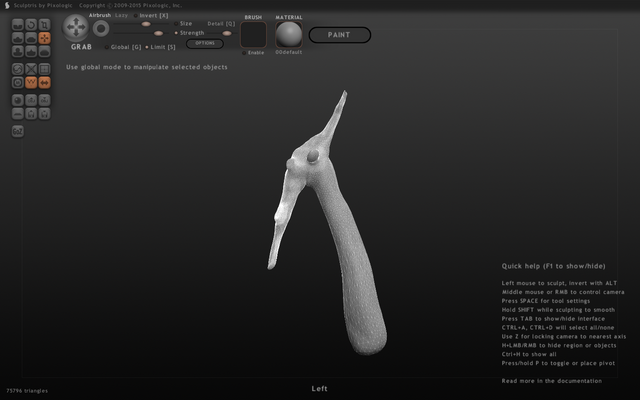Enable the Global [G] option
The image size is (640, 400).
coord(123,47)
